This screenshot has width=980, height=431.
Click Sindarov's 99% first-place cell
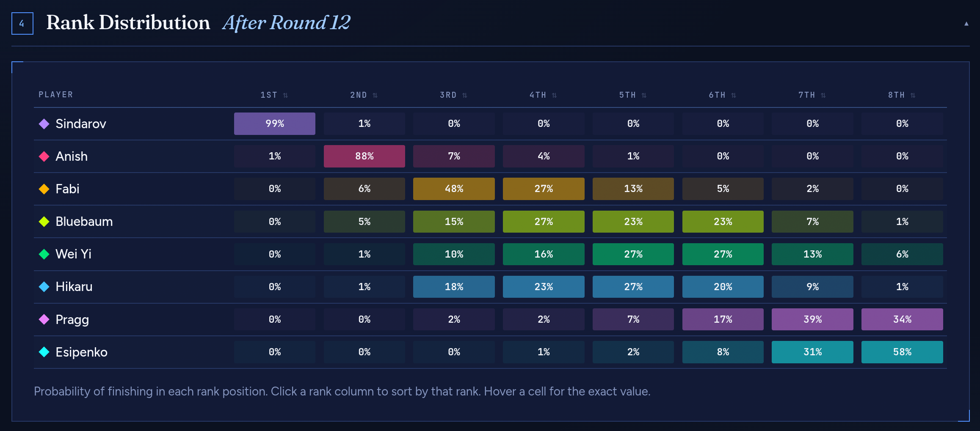click(x=274, y=124)
